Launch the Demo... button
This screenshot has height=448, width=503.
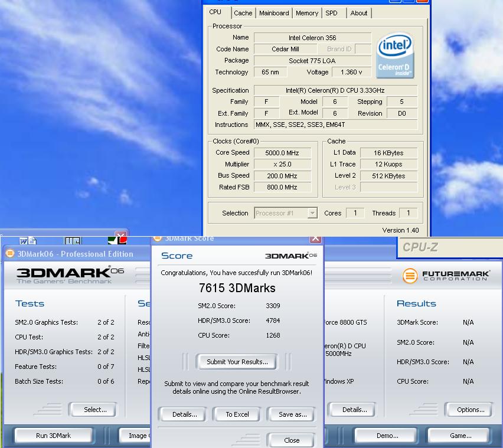click(387, 436)
